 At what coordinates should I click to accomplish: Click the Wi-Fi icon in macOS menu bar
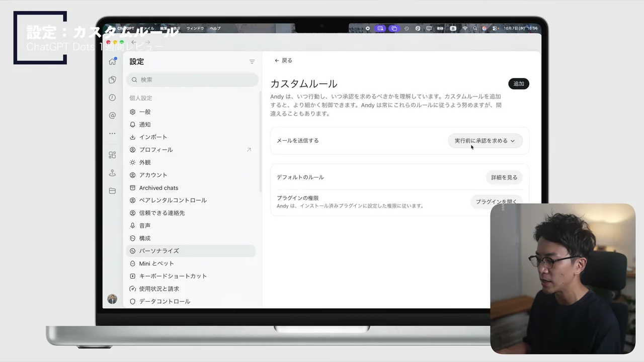[x=465, y=28]
